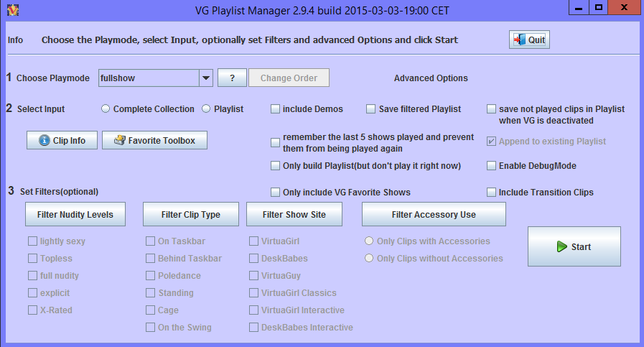This screenshot has width=644, height=347.
Task: Check lightly sexy filter
Action: coord(32,241)
